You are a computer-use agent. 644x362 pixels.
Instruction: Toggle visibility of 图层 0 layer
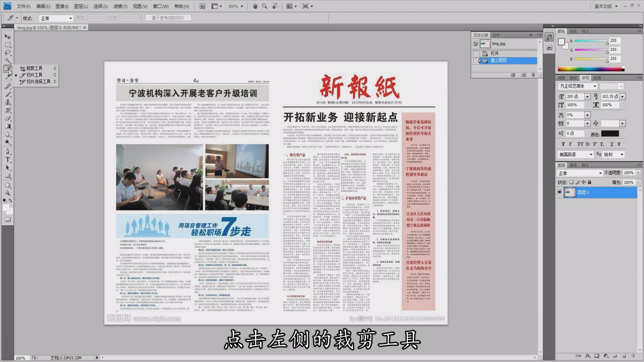point(559,192)
